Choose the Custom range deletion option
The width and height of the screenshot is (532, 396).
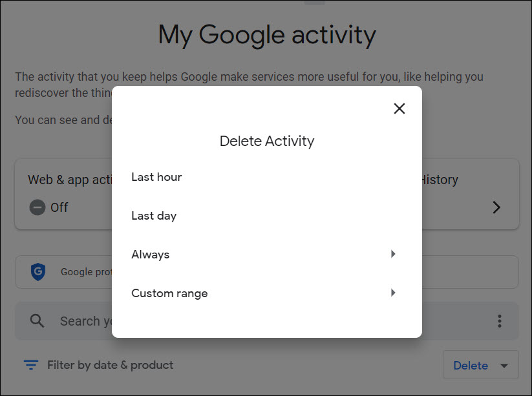(169, 293)
